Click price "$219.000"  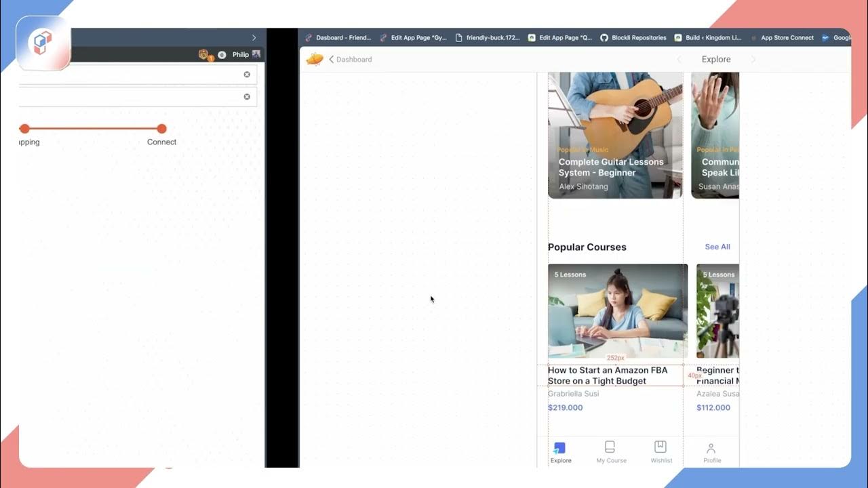click(x=565, y=407)
